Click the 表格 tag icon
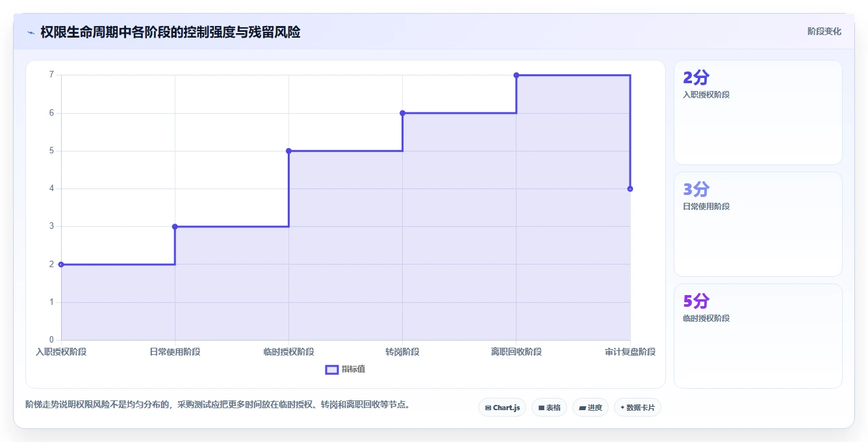 pyautogui.click(x=541, y=408)
